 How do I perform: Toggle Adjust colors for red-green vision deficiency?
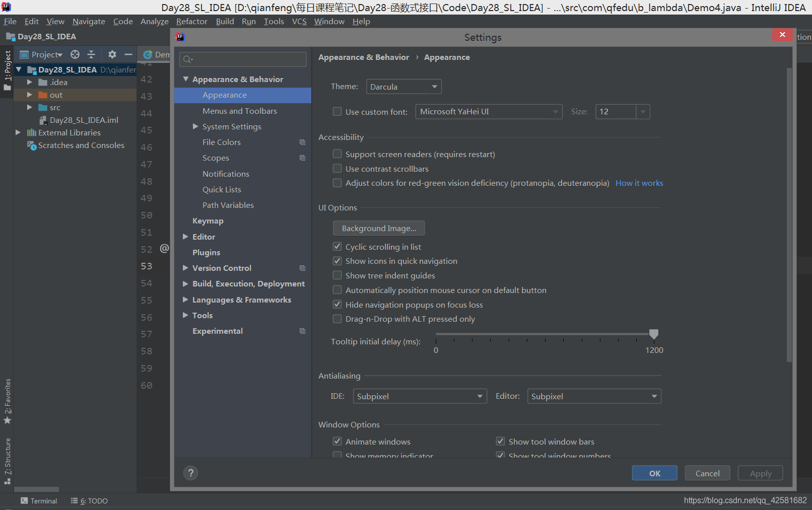337,183
